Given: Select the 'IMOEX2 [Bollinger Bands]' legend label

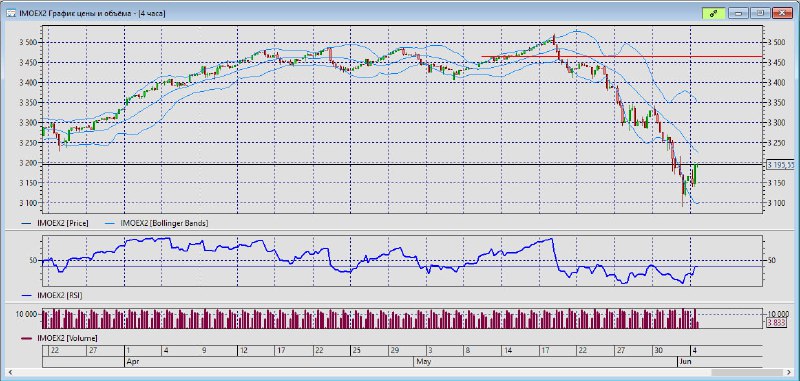Looking at the screenshot, I should 164,223.
